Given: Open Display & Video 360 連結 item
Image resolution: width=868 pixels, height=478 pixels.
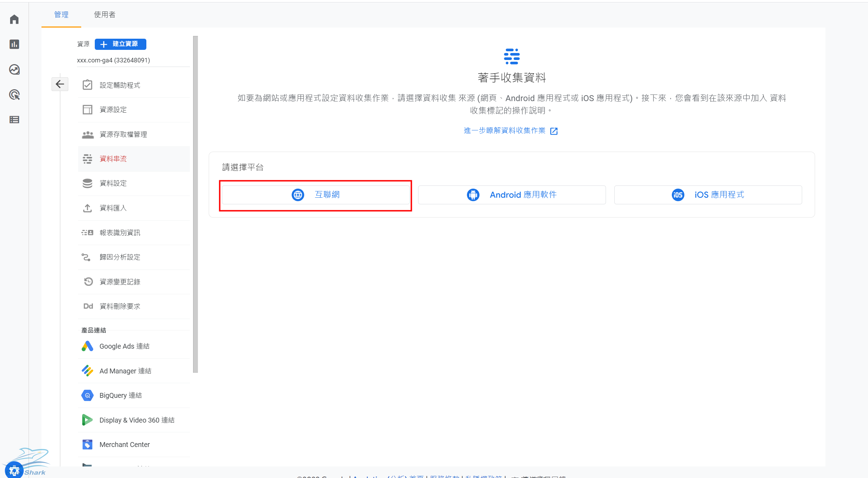Looking at the screenshot, I should click(134, 420).
